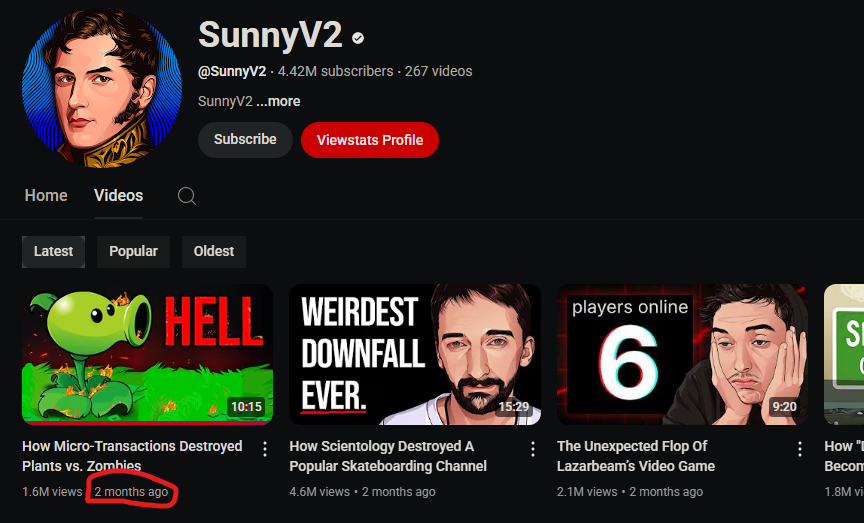
Task: Subscribe to the SunnyV2 channel
Action: click(x=245, y=139)
